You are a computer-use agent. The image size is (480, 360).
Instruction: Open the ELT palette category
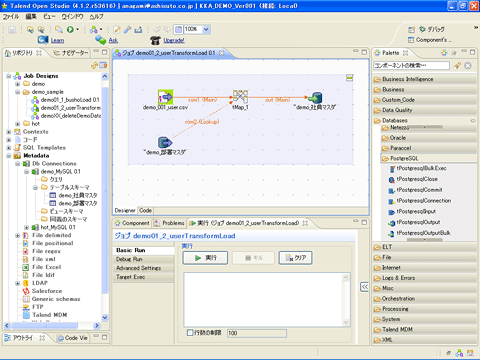click(x=425, y=247)
